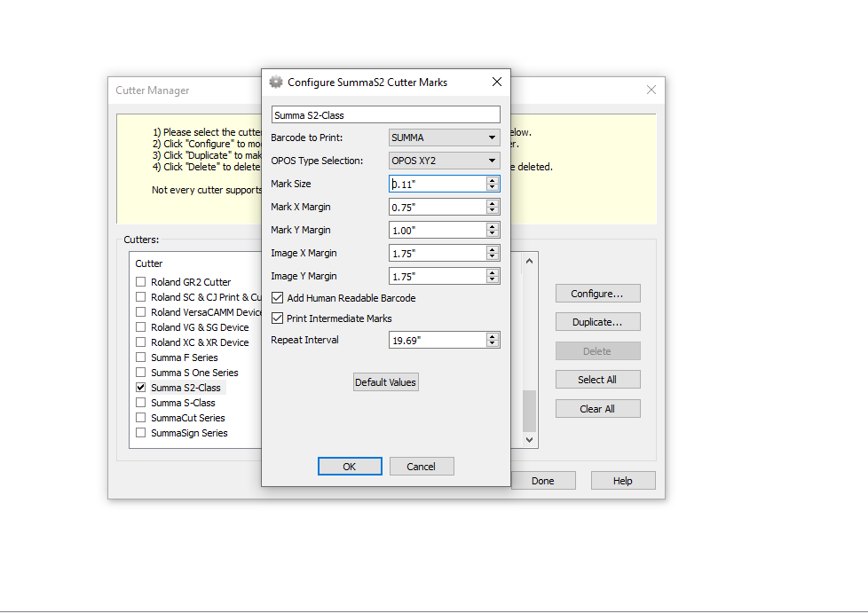
Task: Select the Summa F Series list entry text
Action: point(185,357)
